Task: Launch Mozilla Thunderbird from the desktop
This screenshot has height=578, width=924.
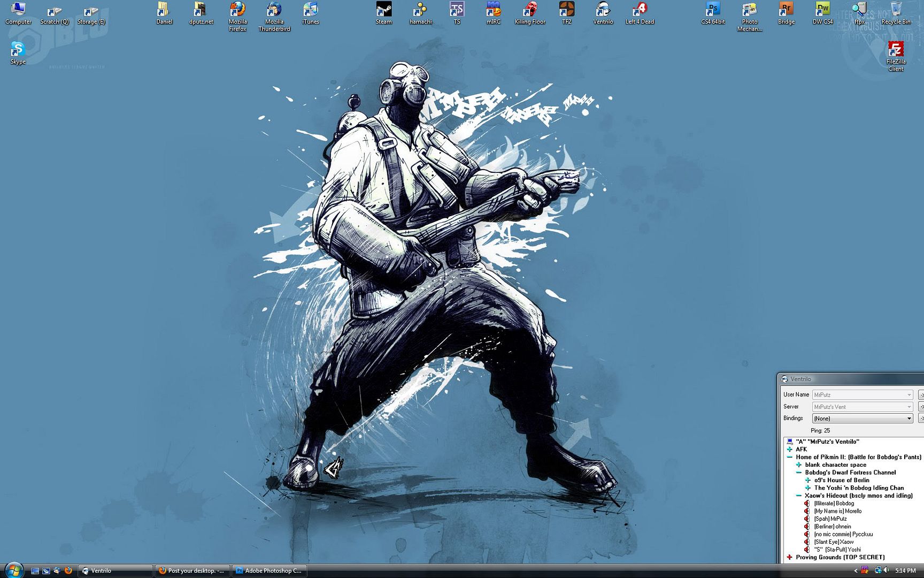Action: pos(274,15)
